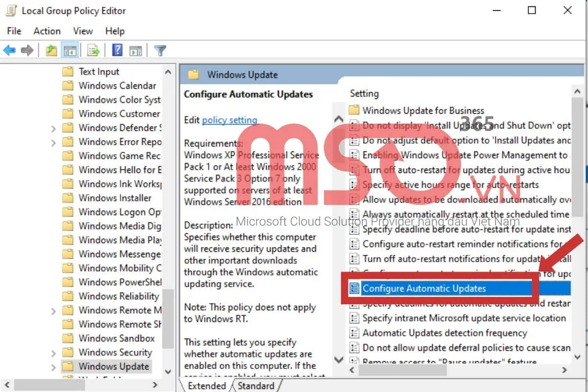588x392 pixels.
Task: Click the Forward arrow in toolbar
Action: tap(27, 50)
